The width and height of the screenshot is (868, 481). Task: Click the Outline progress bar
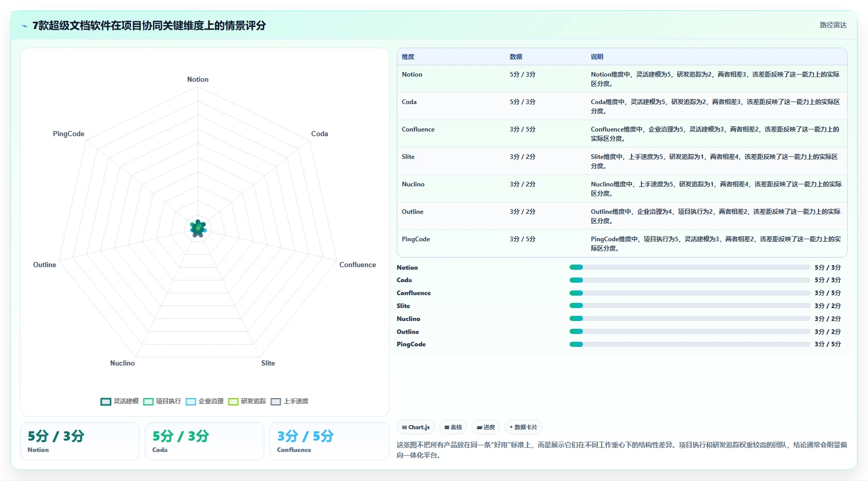coord(690,331)
